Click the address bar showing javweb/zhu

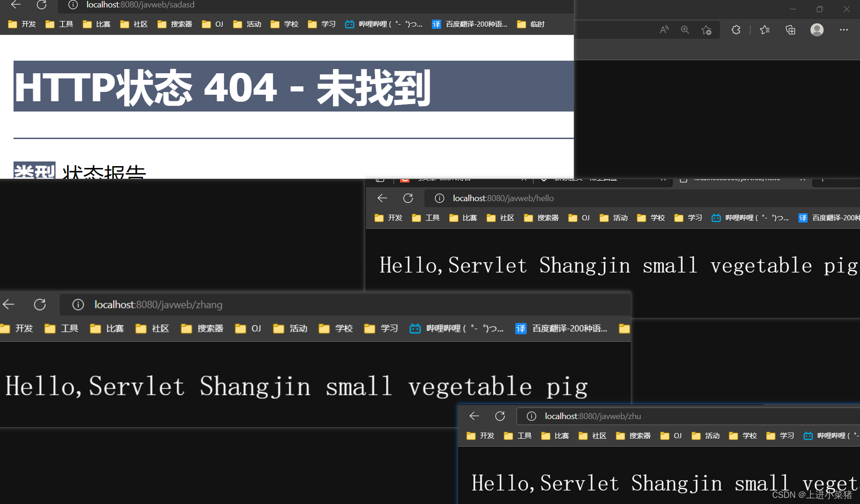[x=688, y=416]
